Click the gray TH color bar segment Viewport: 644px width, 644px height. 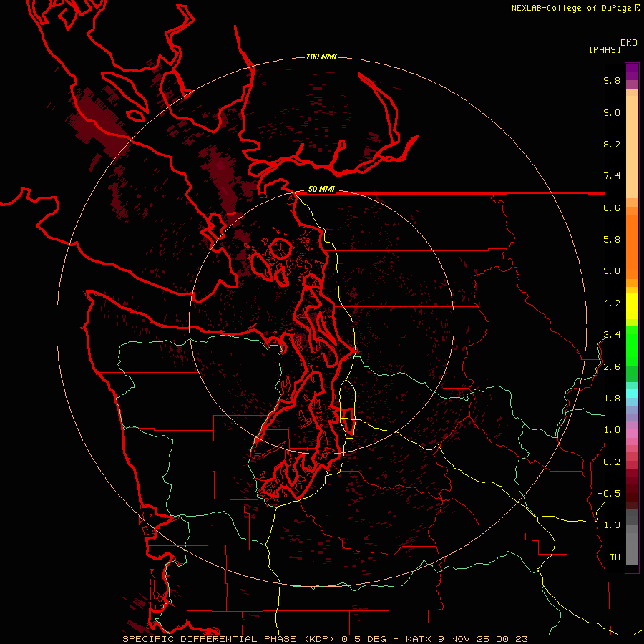click(x=632, y=548)
